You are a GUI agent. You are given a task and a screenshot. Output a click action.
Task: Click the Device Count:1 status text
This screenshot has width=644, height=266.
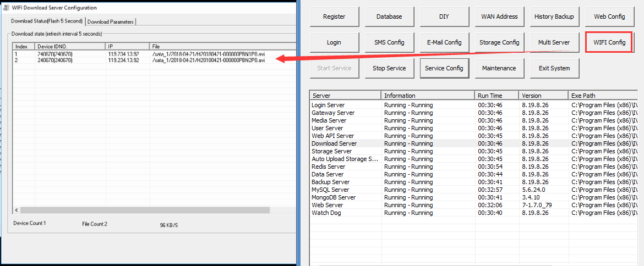30,223
